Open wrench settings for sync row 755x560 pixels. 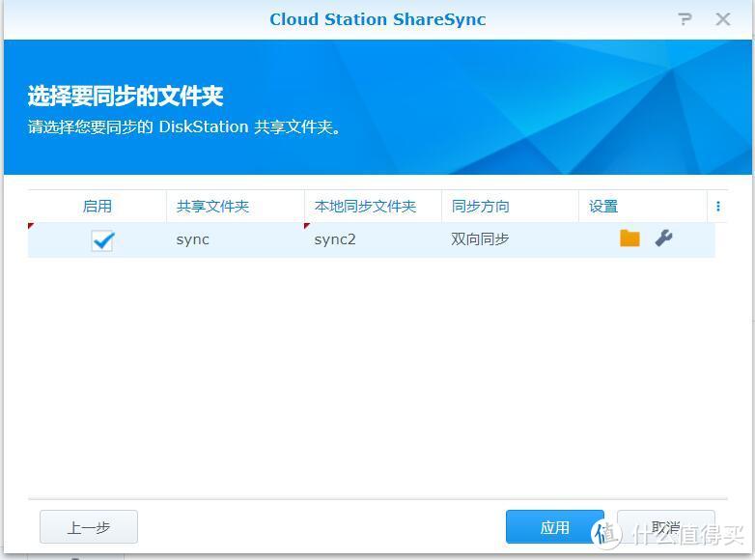pyautogui.click(x=663, y=238)
